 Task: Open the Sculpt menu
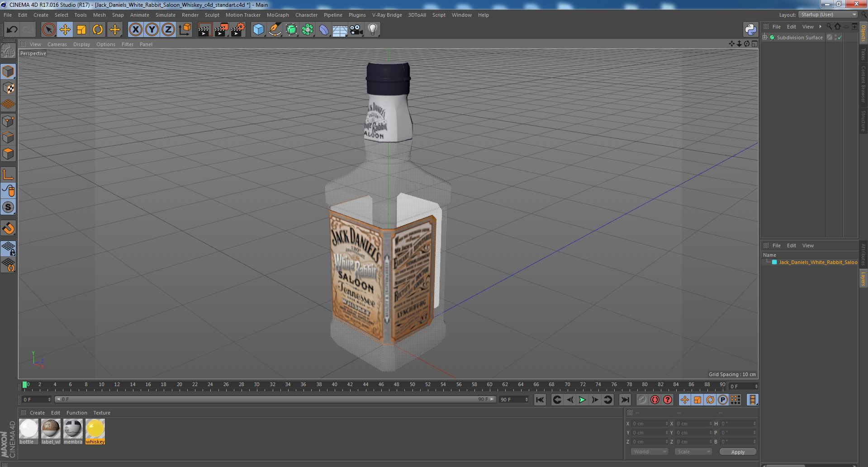(x=212, y=15)
